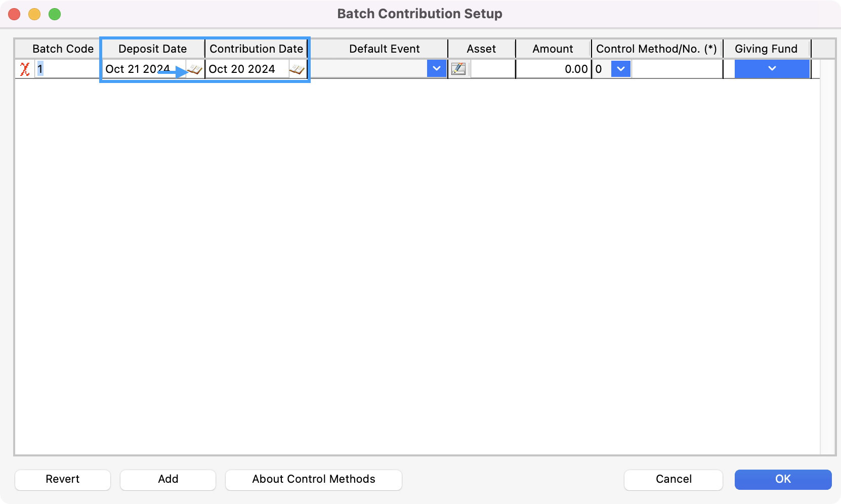Screen dimensions: 841x504
Task: Open About Control Methods
Action: (313, 479)
